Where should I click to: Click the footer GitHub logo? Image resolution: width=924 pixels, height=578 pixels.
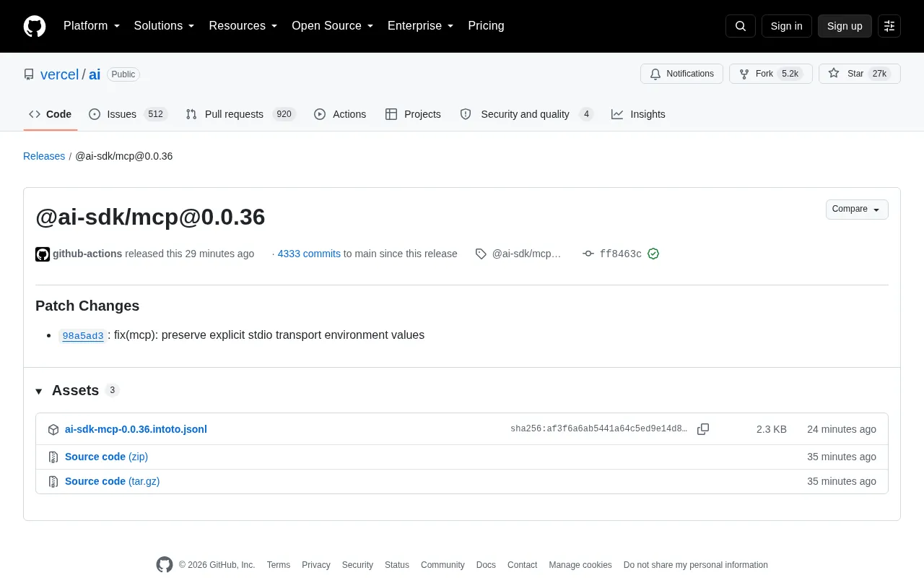click(165, 565)
